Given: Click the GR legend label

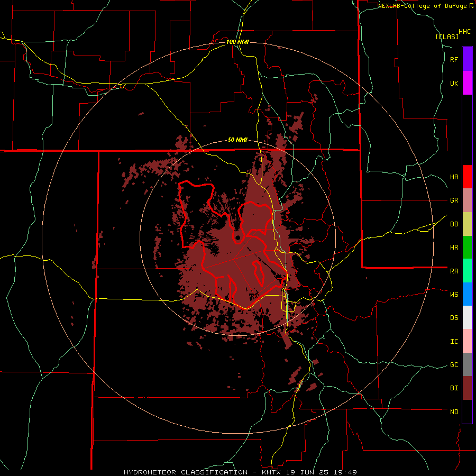Looking at the screenshot, I should click(454, 200).
